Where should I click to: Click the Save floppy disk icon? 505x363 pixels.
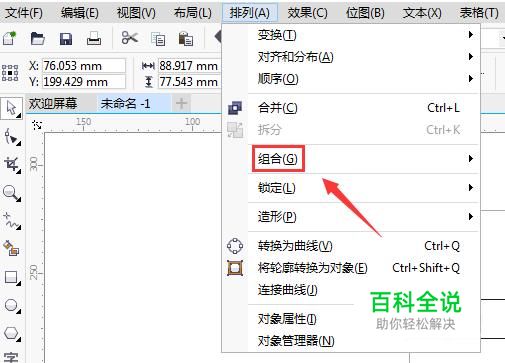tap(66, 39)
